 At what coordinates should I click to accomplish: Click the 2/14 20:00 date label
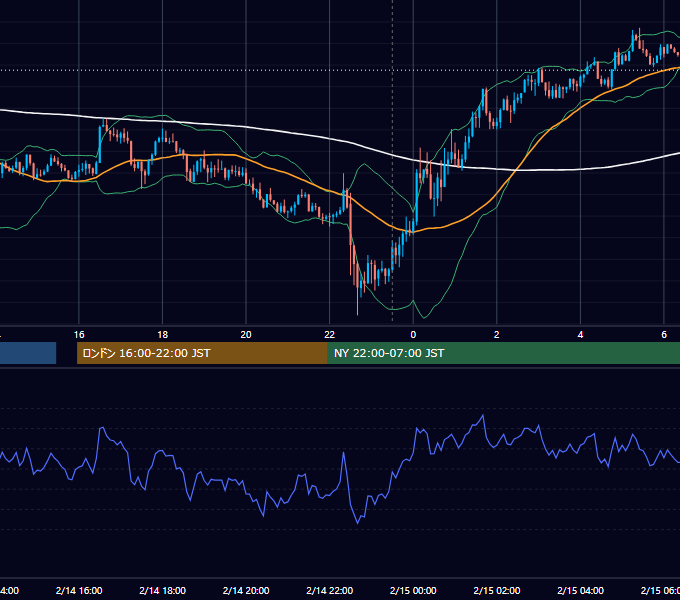point(246,590)
